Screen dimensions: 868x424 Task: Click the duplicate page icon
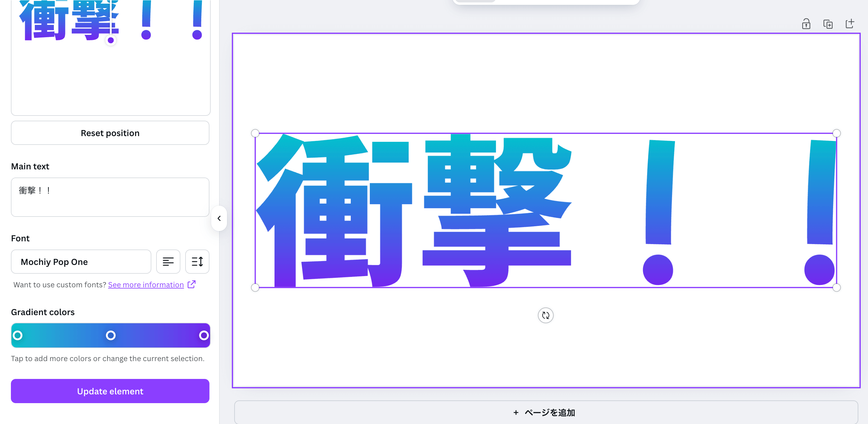pyautogui.click(x=827, y=24)
